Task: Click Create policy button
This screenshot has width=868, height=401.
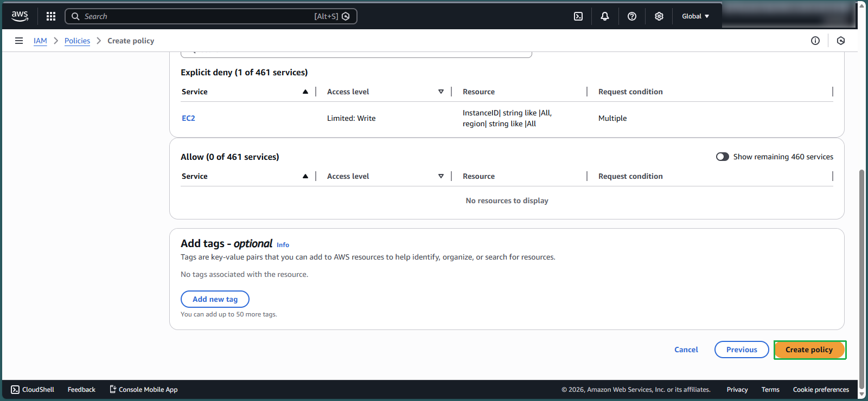Action: click(809, 350)
